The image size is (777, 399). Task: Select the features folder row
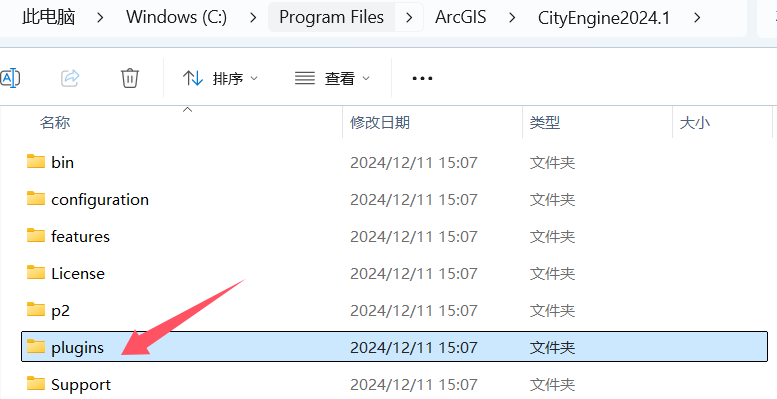coord(394,236)
